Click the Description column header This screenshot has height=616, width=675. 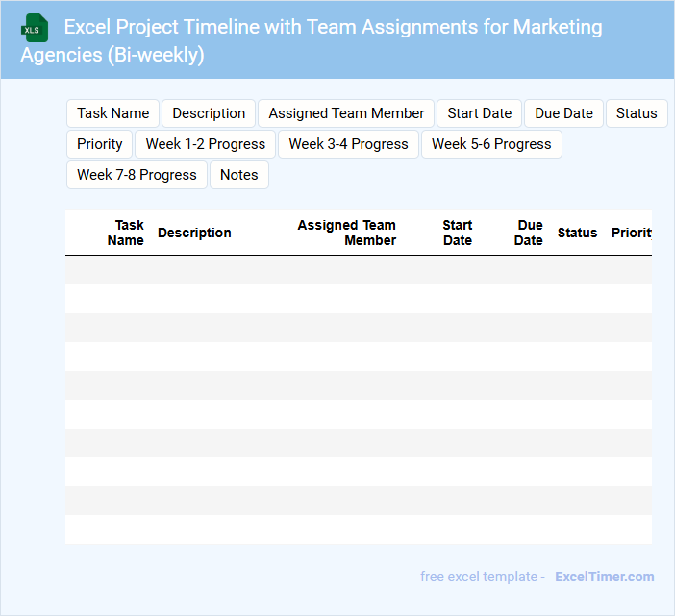pos(194,233)
